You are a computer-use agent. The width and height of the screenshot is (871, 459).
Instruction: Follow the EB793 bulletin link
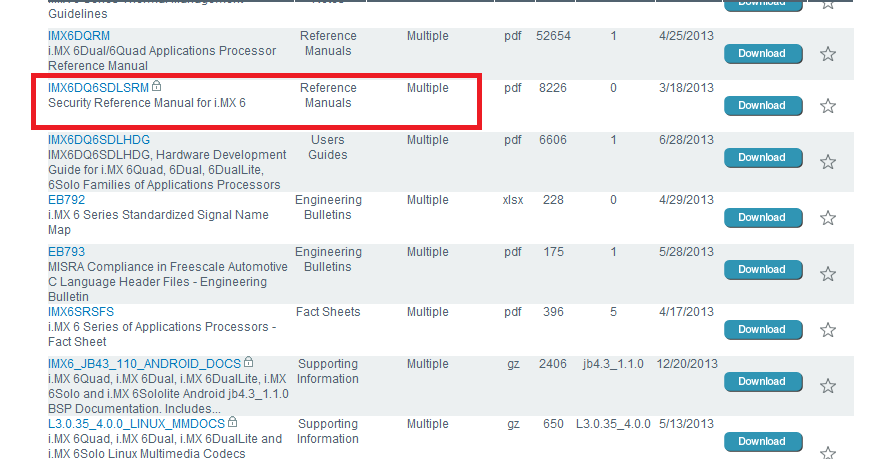[66, 252]
